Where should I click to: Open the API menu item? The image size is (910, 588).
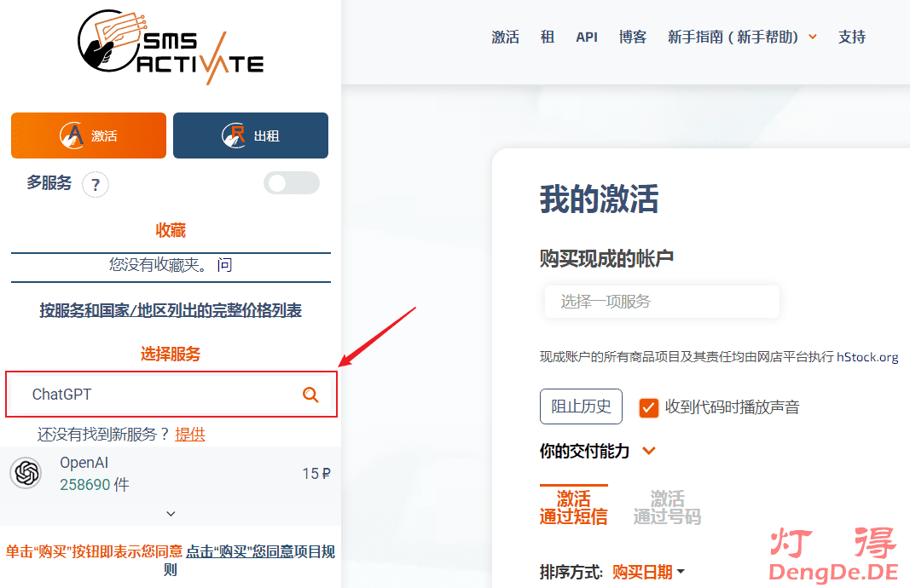click(x=587, y=37)
